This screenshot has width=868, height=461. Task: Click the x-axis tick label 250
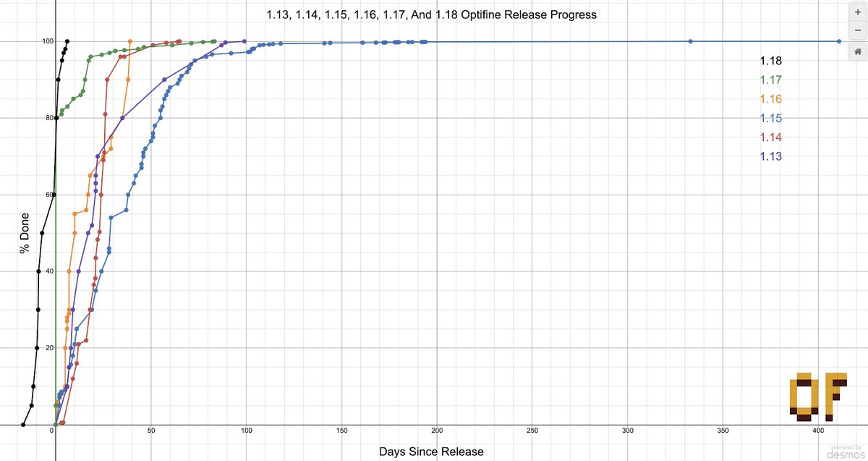tap(532, 431)
